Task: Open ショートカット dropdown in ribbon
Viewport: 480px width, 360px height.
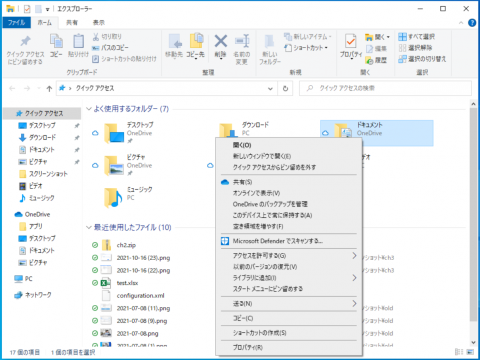Action: [306, 48]
